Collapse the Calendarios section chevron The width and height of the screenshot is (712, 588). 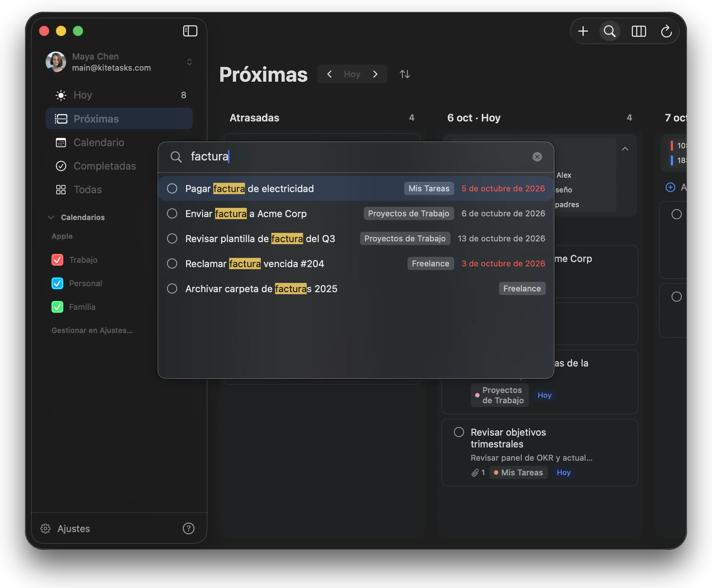coord(51,217)
